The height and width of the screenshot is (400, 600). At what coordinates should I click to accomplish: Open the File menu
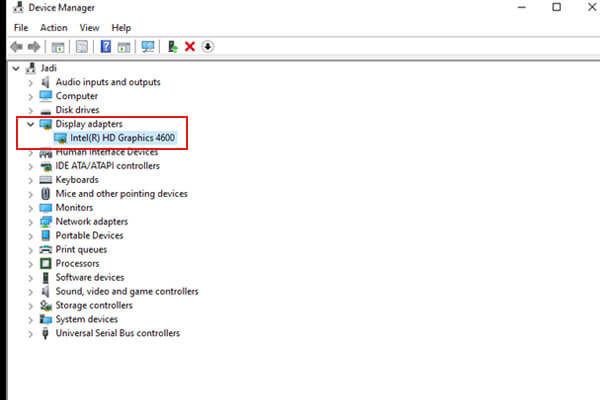coord(21,28)
